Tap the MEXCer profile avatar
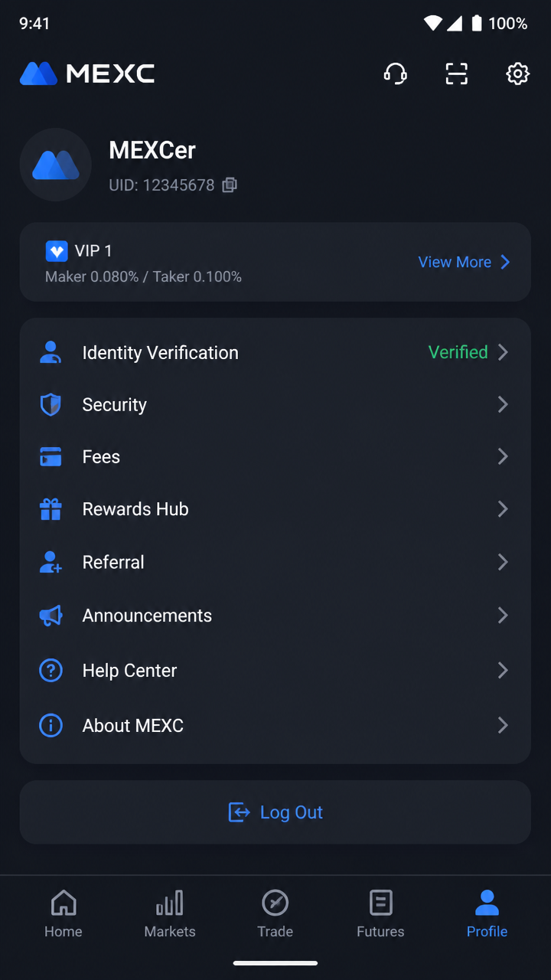 [x=56, y=165]
